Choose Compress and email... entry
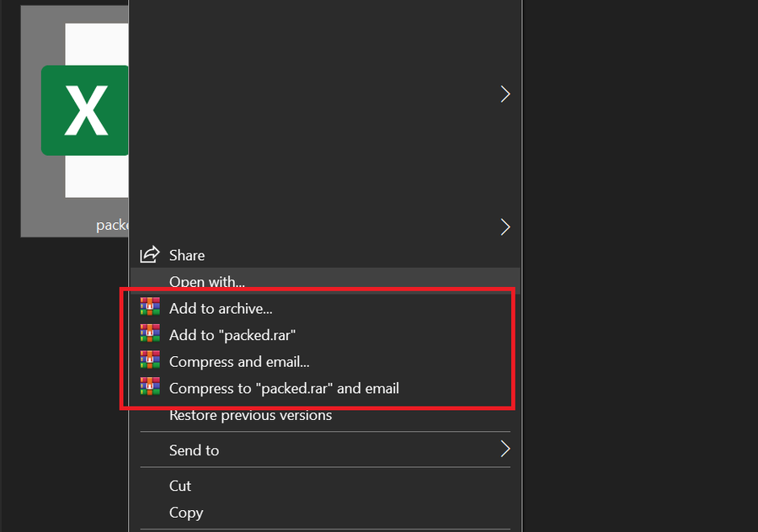758x532 pixels. (x=325, y=361)
